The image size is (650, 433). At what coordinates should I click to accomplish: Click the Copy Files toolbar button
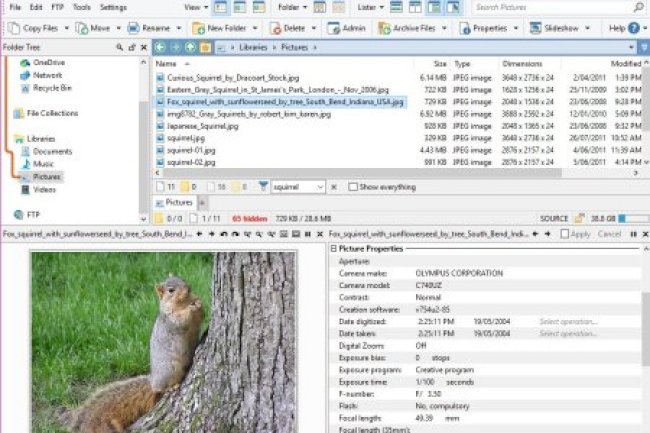point(33,28)
